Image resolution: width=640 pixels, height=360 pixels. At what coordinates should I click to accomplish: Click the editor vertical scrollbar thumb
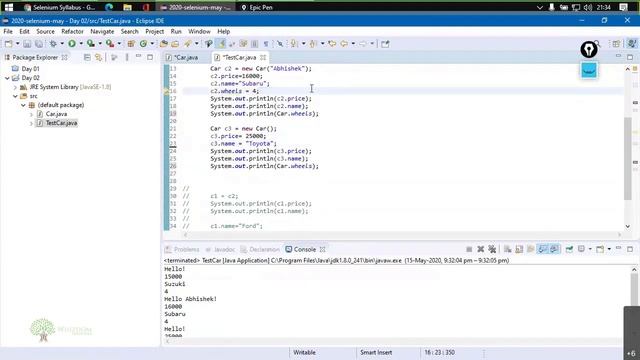[x=628, y=158]
